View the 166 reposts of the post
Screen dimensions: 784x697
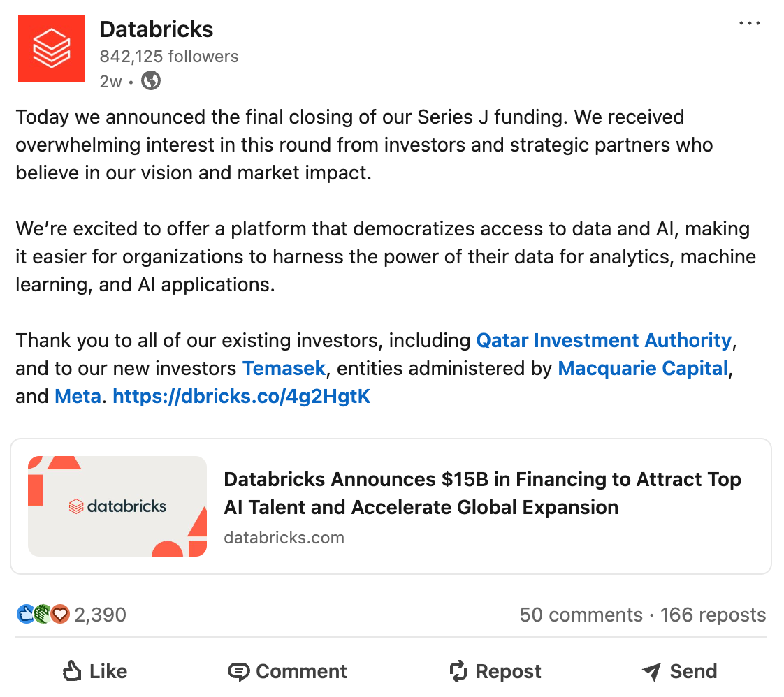pos(713,615)
